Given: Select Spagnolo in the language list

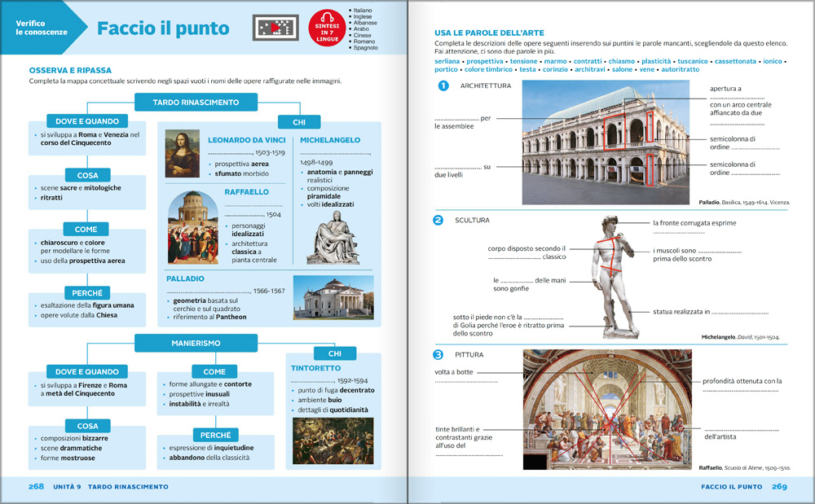Looking at the screenshot, I should (x=366, y=48).
